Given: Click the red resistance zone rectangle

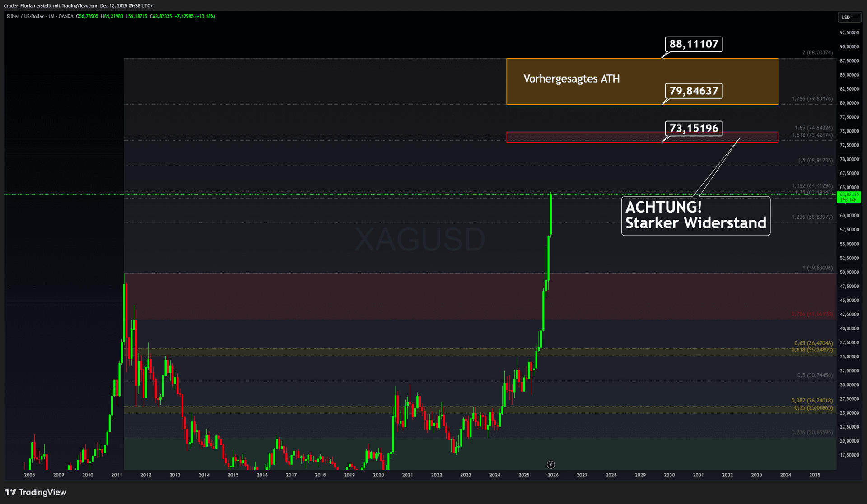Looking at the screenshot, I should (x=587, y=137).
